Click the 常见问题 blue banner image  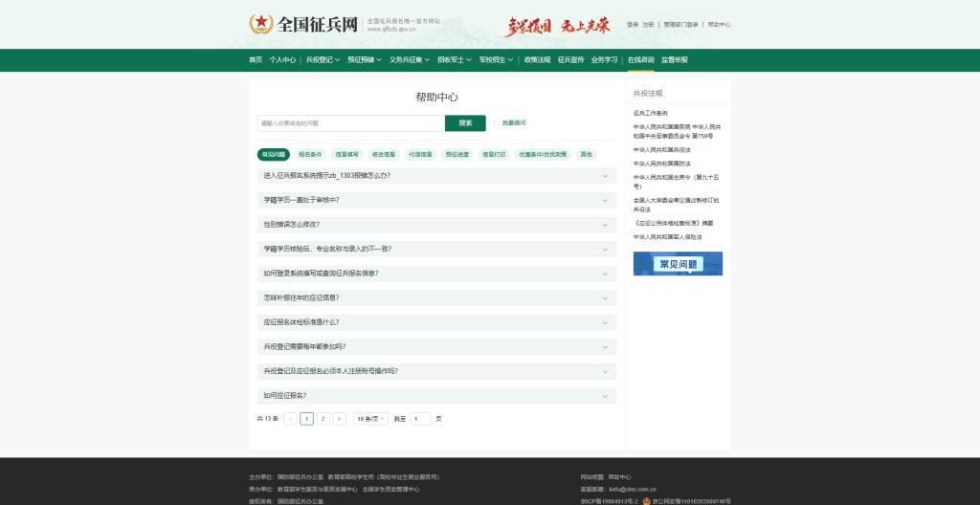pyautogui.click(x=678, y=264)
